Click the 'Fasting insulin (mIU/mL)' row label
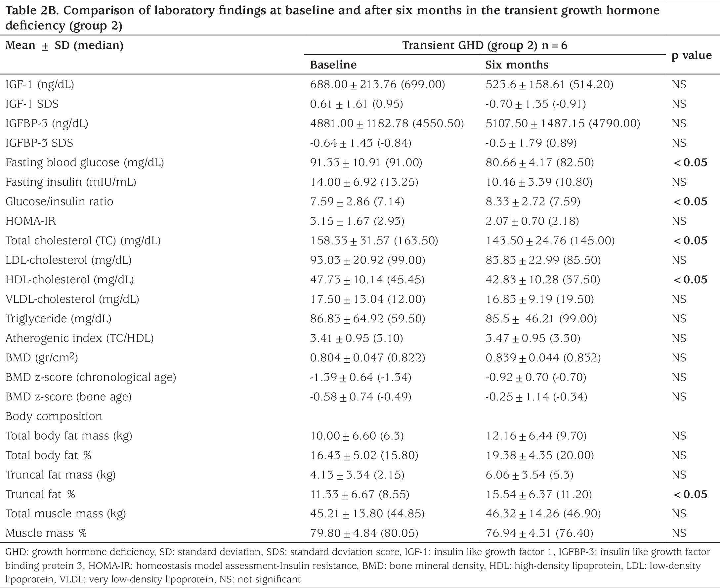This screenshot has height=588, width=720. [x=71, y=182]
